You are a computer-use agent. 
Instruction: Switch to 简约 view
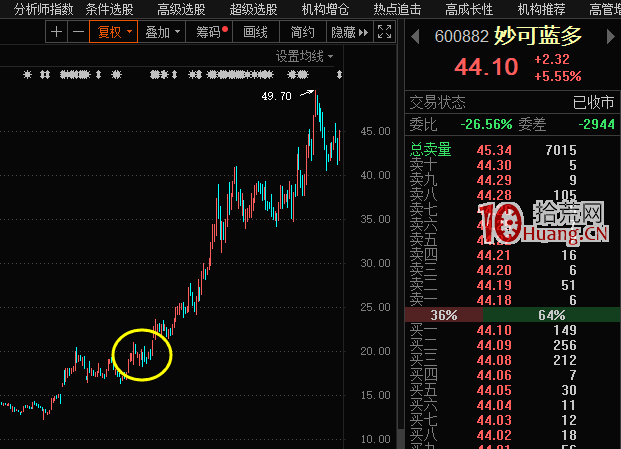point(303,32)
